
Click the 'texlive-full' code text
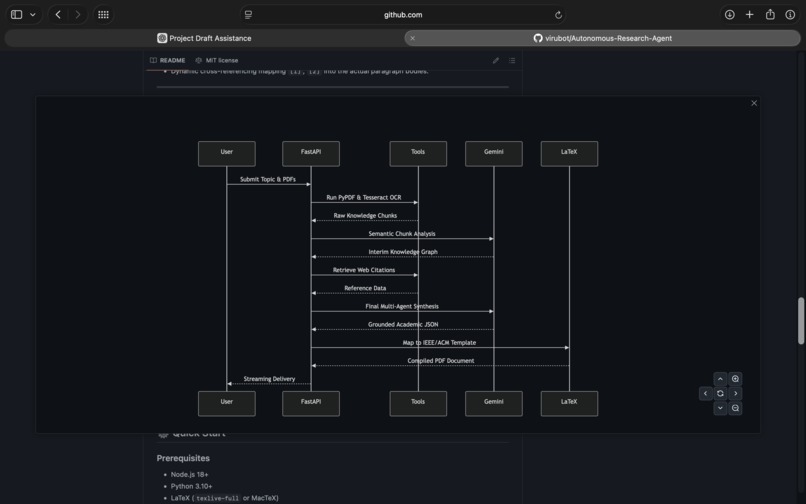point(217,498)
